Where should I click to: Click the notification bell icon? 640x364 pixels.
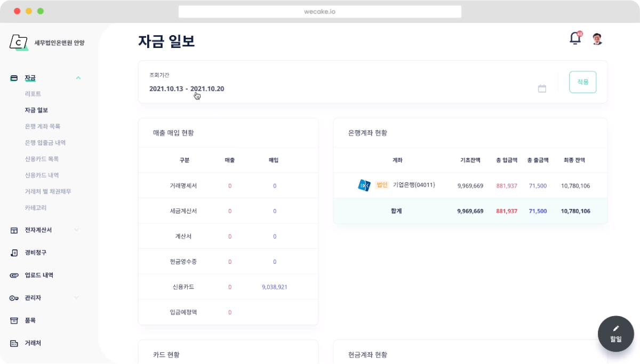(x=575, y=38)
